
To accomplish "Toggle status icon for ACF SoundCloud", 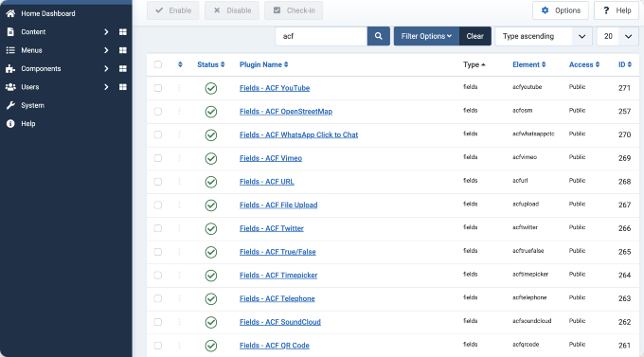I will 211,323.
